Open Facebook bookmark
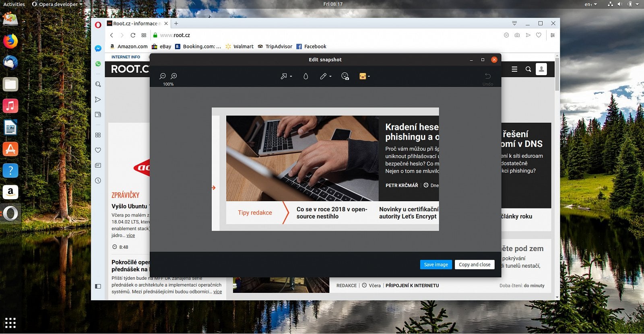 311,47
